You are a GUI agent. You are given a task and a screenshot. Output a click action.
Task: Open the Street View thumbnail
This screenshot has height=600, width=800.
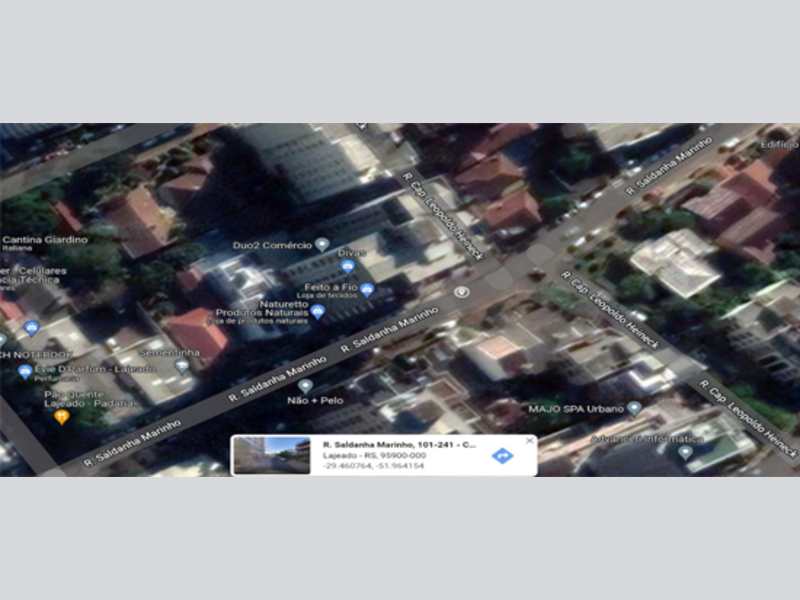(272, 455)
